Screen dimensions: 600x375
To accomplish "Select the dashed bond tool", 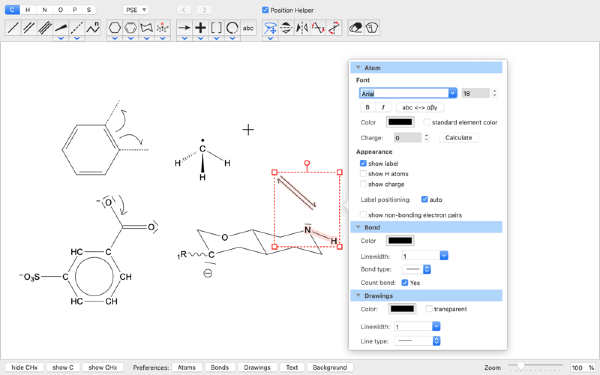I will pyautogui.click(x=77, y=28).
